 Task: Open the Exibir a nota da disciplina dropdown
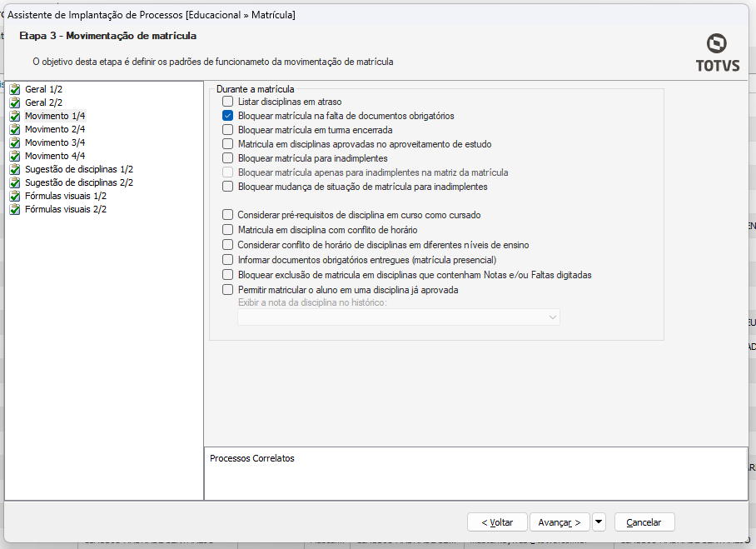[552, 317]
